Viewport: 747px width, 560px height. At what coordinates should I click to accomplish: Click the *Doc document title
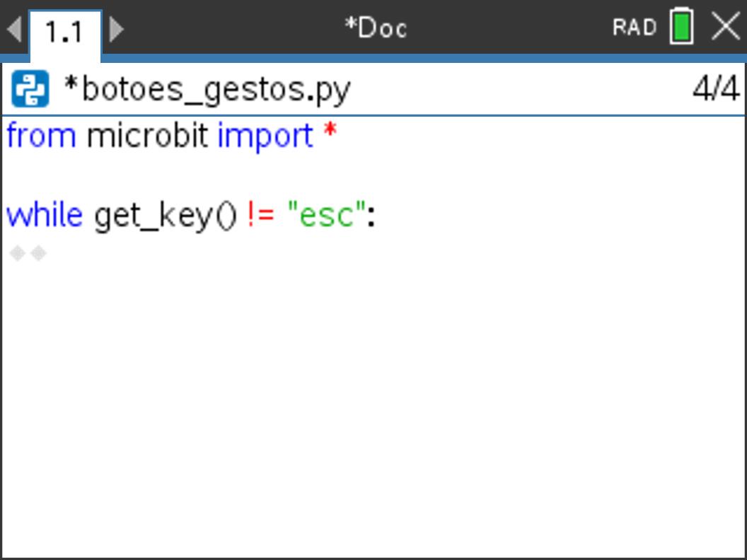375,28
